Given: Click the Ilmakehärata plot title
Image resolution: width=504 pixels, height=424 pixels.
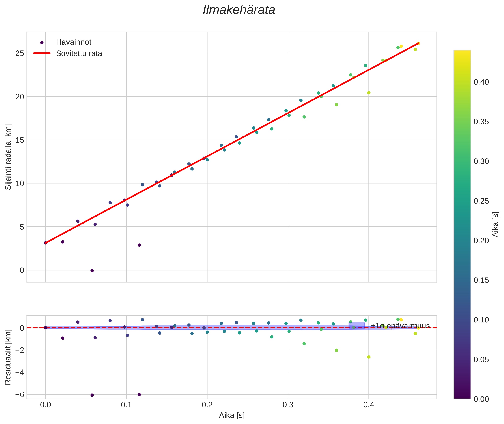Looking at the screenshot, I should click(239, 10).
